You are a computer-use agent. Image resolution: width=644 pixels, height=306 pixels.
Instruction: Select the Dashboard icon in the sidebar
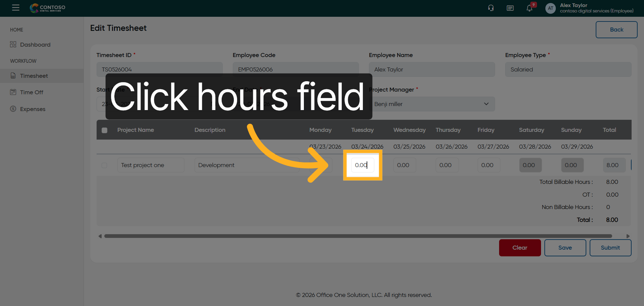[13, 44]
